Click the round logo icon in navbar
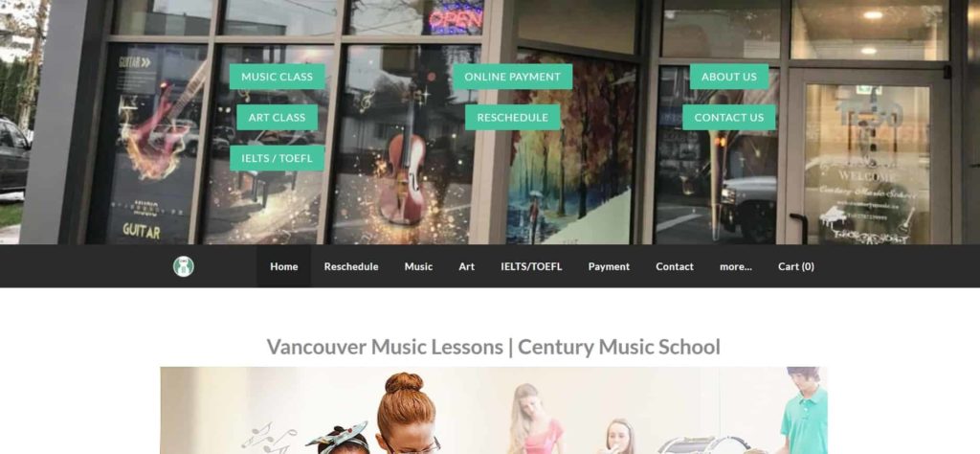Viewport: 980px width, 454px height. [x=183, y=266]
